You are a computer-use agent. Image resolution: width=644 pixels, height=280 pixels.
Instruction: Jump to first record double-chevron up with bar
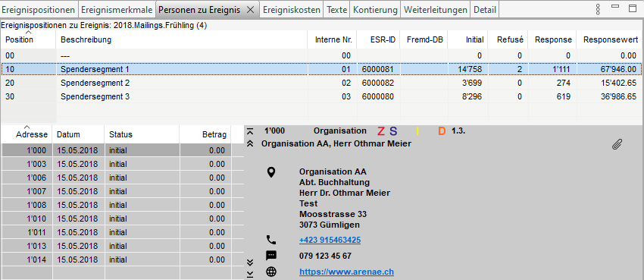250,131
